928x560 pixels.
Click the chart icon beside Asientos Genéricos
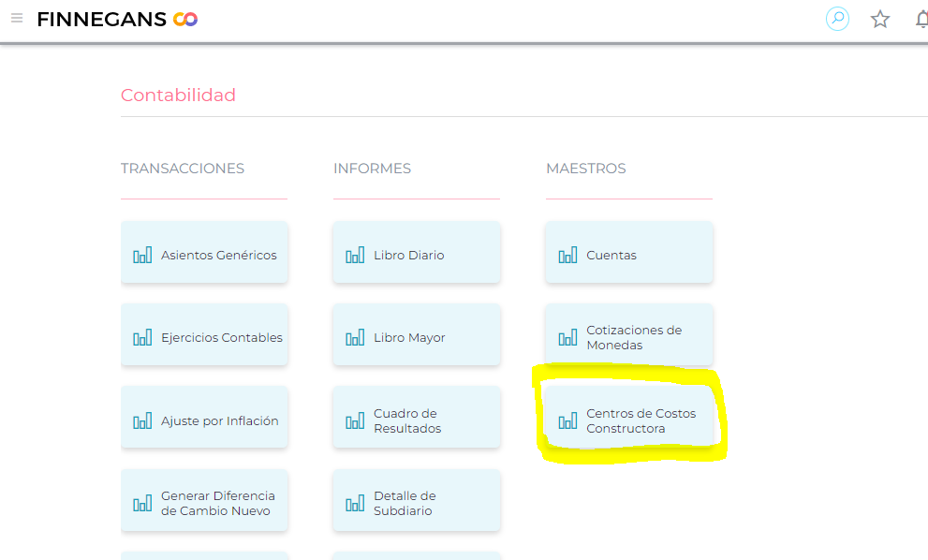142,255
